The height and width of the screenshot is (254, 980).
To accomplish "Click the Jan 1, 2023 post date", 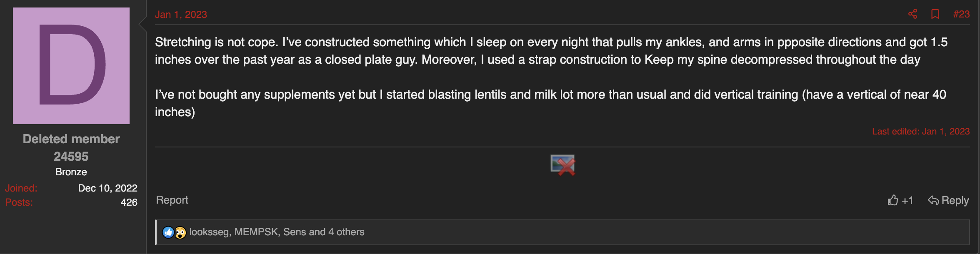I will pos(181,15).
